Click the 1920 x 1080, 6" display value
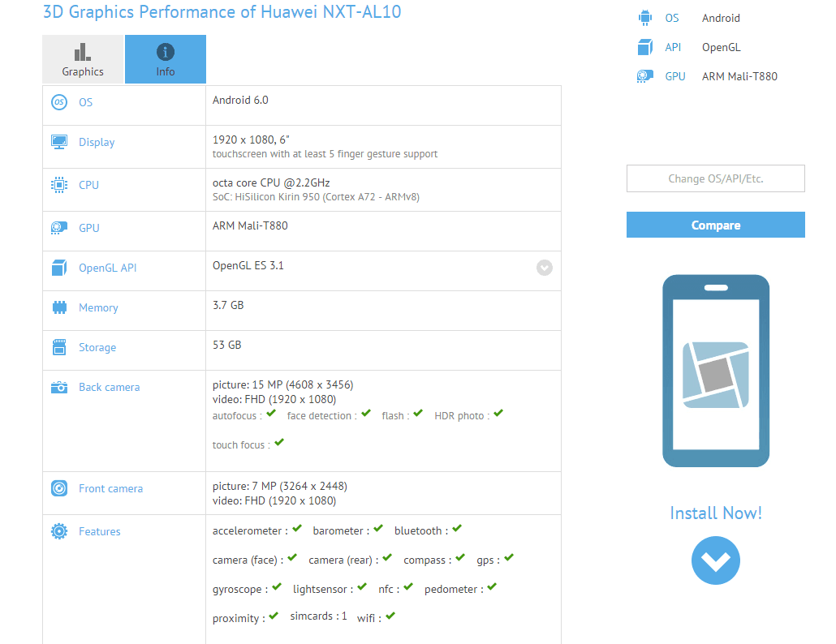 point(251,140)
